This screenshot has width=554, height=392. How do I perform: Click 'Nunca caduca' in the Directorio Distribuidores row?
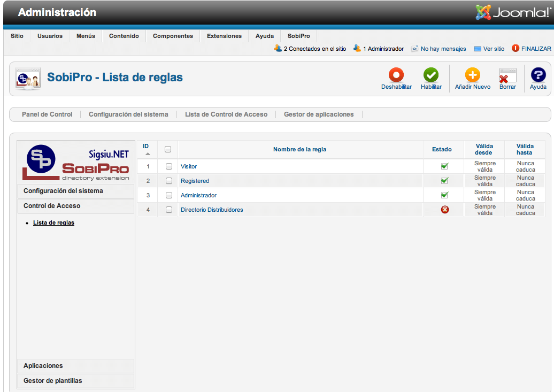(x=525, y=210)
